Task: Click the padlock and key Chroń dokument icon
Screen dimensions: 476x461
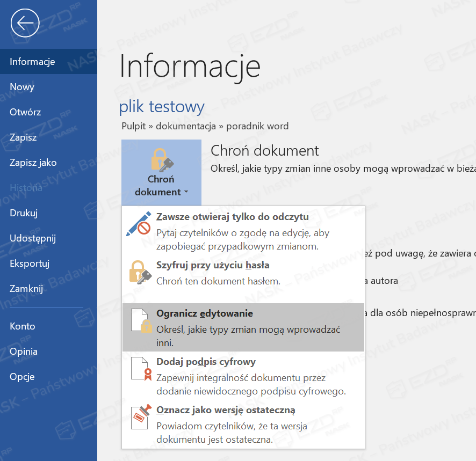Action: coord(161,159)
